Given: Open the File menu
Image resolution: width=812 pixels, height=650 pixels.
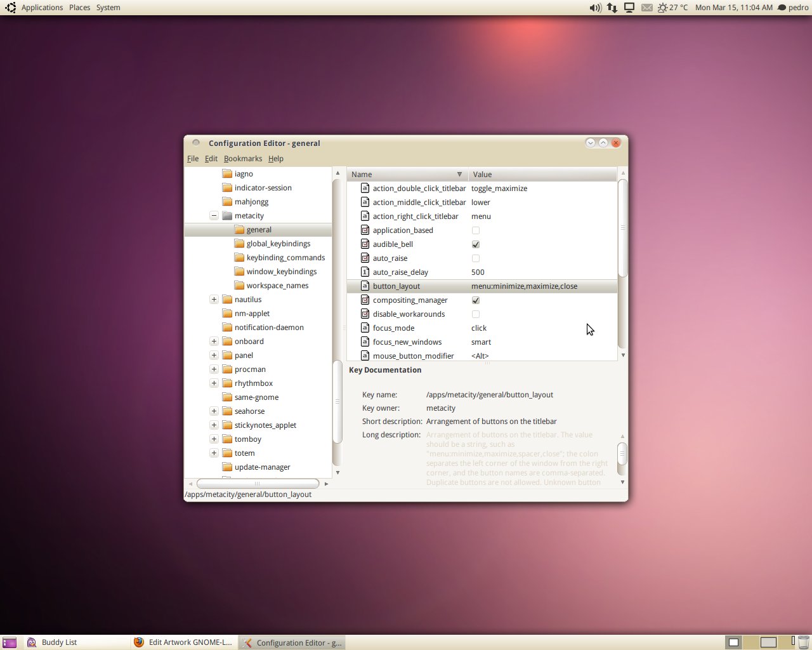Looking at the screenshot, I should [193, 159].
